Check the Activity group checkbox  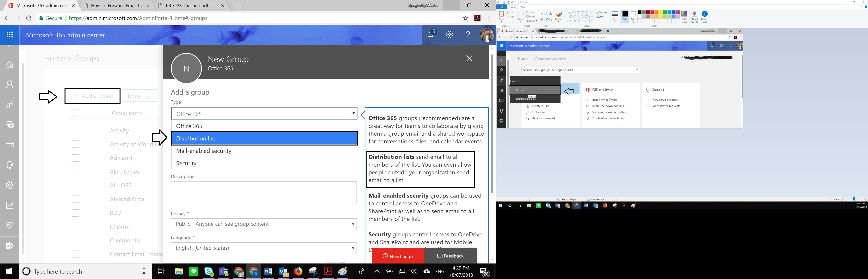pyautogui.click(x=76, y=130)
